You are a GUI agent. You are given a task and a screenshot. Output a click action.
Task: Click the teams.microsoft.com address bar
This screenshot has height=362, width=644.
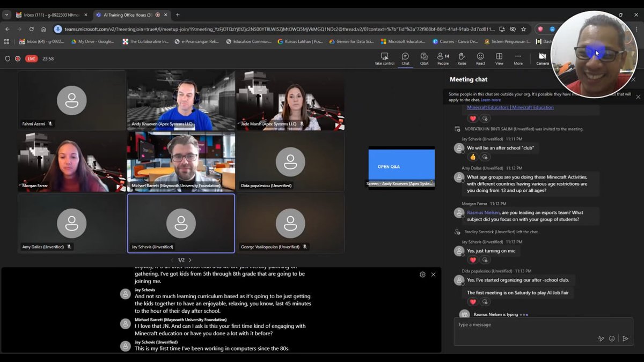tap(279, 29)
